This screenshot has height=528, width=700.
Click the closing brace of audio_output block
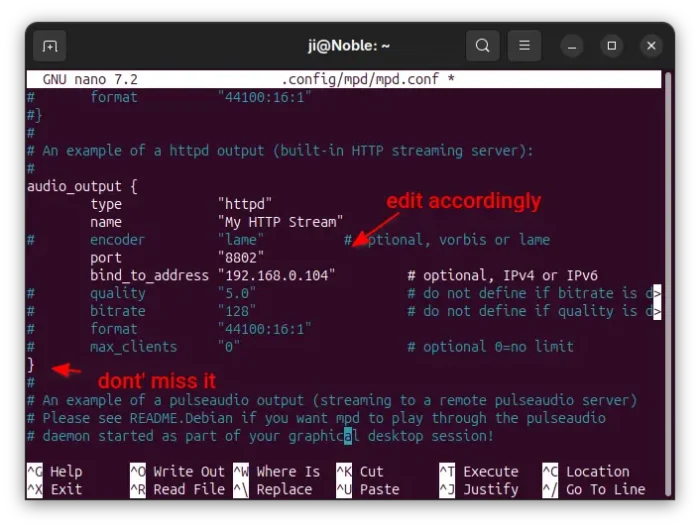tap(31, 365)
